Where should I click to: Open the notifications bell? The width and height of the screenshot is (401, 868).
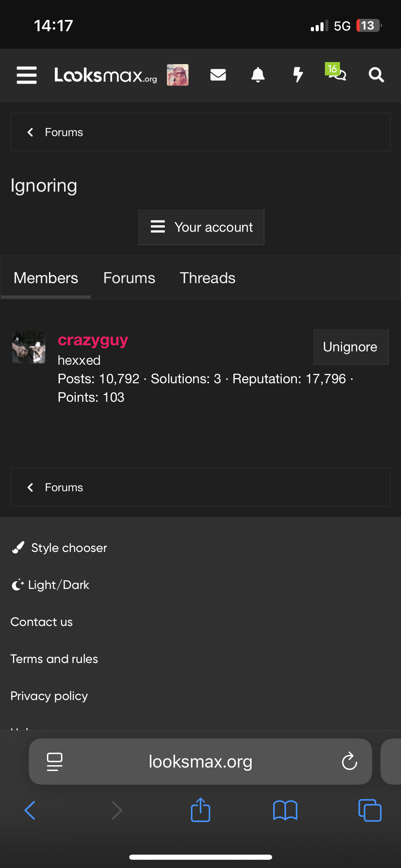pos(258,75)
